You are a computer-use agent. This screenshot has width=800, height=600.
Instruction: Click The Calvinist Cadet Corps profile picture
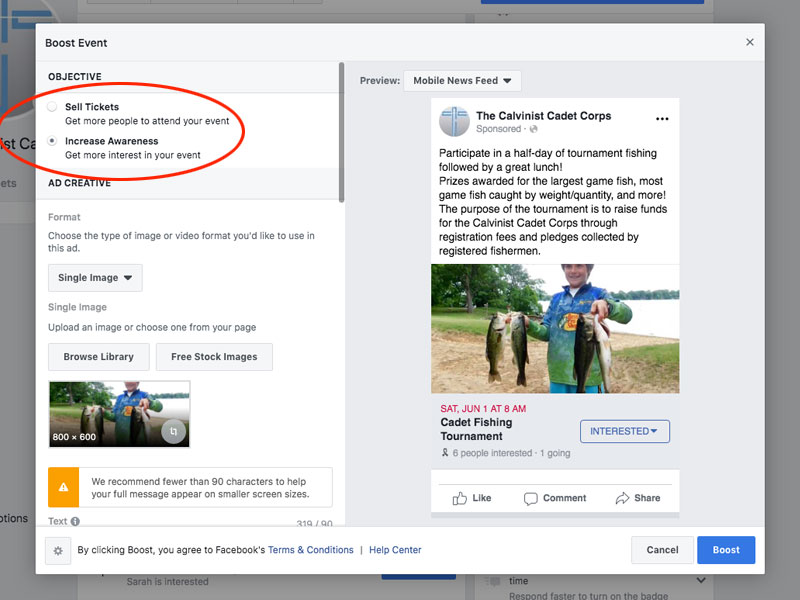[x=454, y=121]
